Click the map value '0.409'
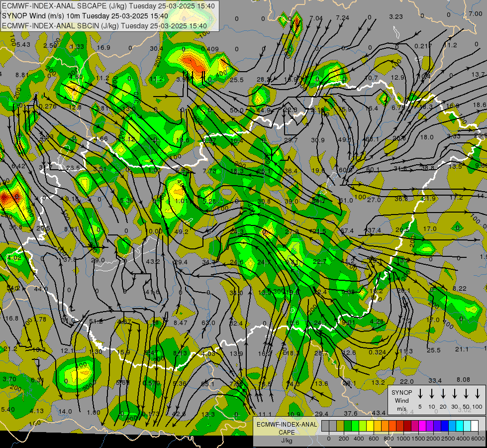 [x=209, y=49]
